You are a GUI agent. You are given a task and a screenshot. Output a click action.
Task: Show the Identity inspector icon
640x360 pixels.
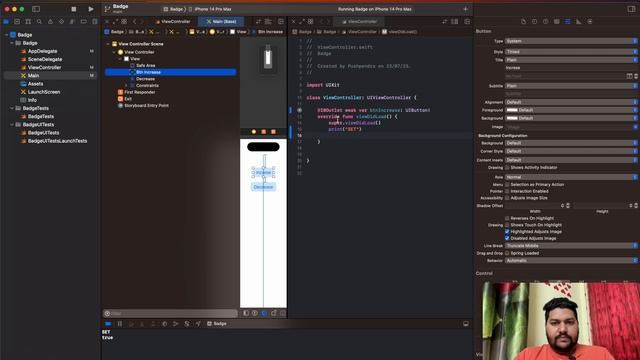(557, 21)
